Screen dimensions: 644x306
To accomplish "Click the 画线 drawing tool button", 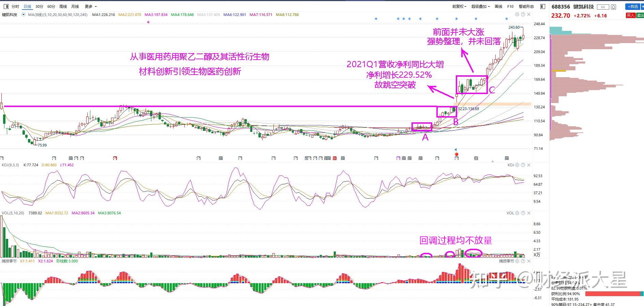I will click(x=498, y=6).
